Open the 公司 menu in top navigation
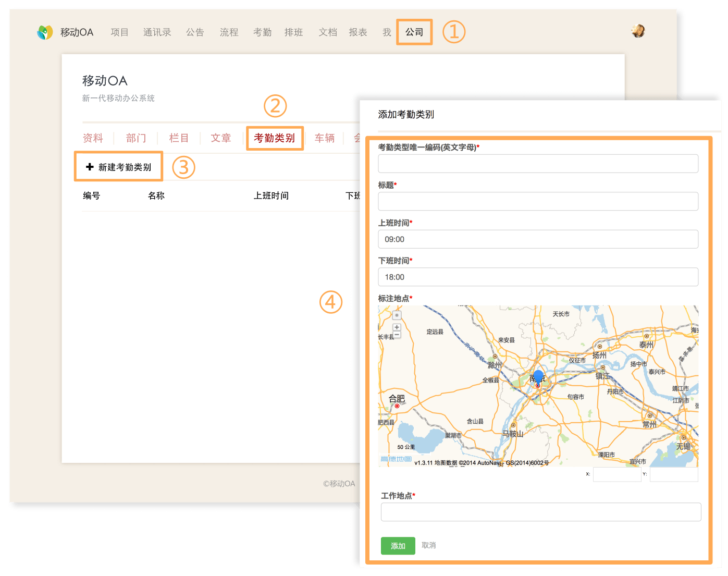The height and width of the screenshot is (576, 728). [414, 32]
